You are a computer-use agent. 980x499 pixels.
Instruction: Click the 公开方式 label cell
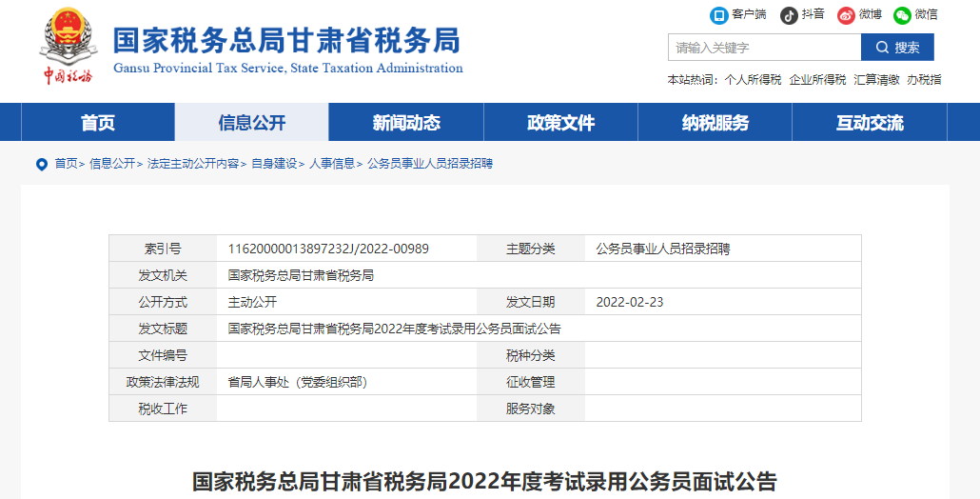pos(163,302)
